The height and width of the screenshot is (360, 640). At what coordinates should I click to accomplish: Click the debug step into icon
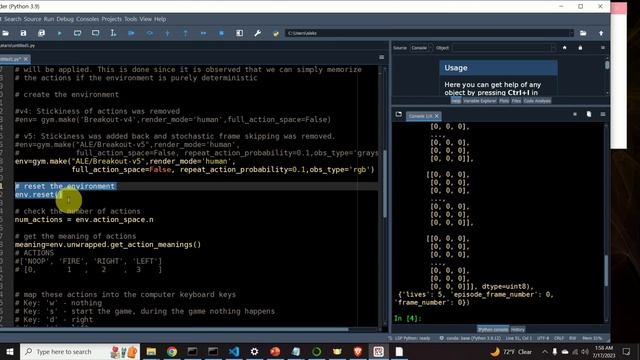[167, 33]
